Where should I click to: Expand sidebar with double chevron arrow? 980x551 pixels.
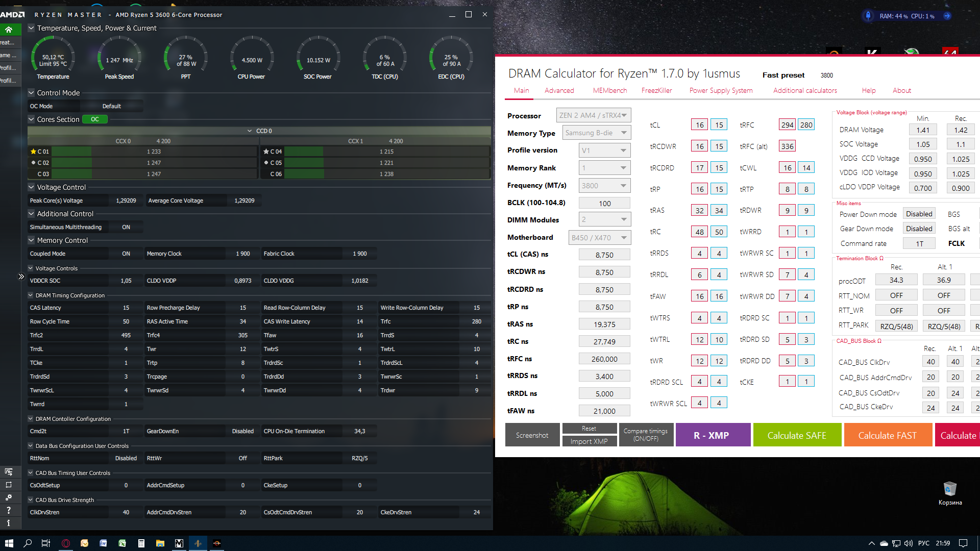pos(21,277)
